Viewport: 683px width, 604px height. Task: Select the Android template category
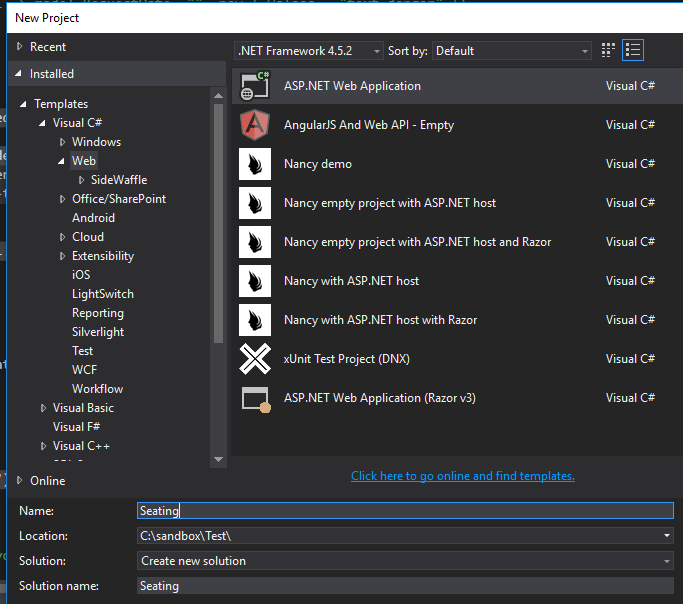93,218
